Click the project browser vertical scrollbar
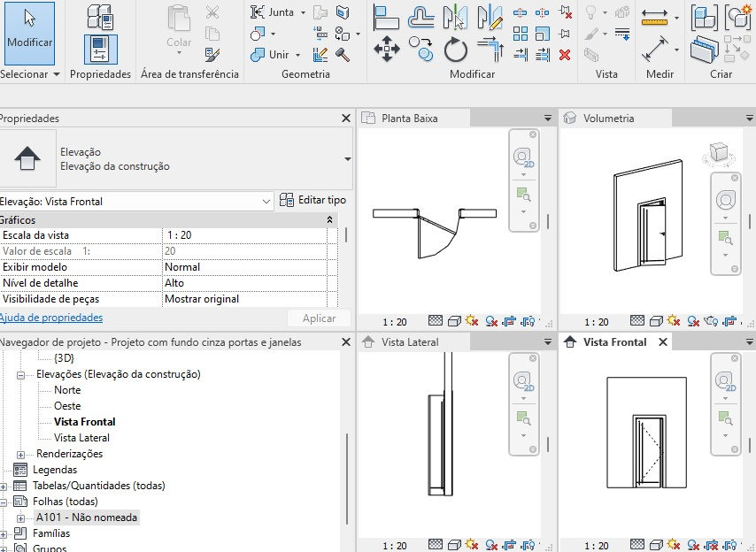This screenshot has height=552, width=756. (347, 479)
